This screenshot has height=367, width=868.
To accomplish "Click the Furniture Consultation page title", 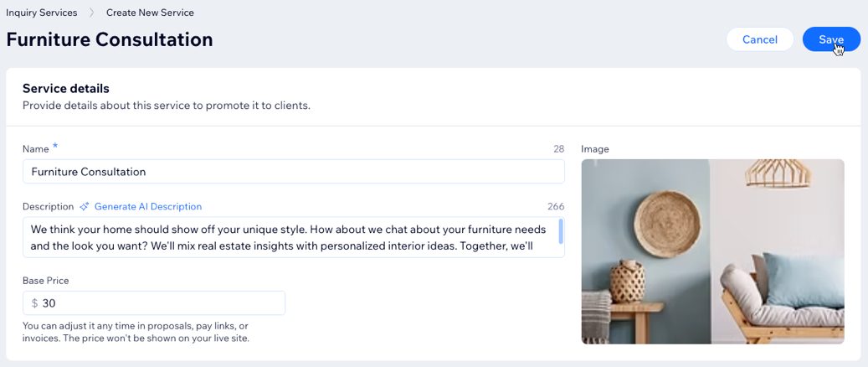I will tap(110, 39).
